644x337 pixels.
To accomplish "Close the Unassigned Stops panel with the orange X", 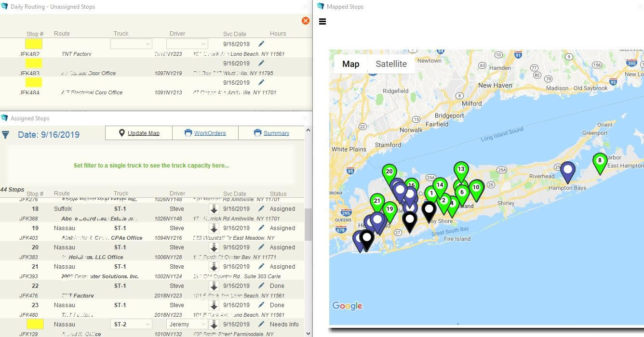I will [305, 21].
